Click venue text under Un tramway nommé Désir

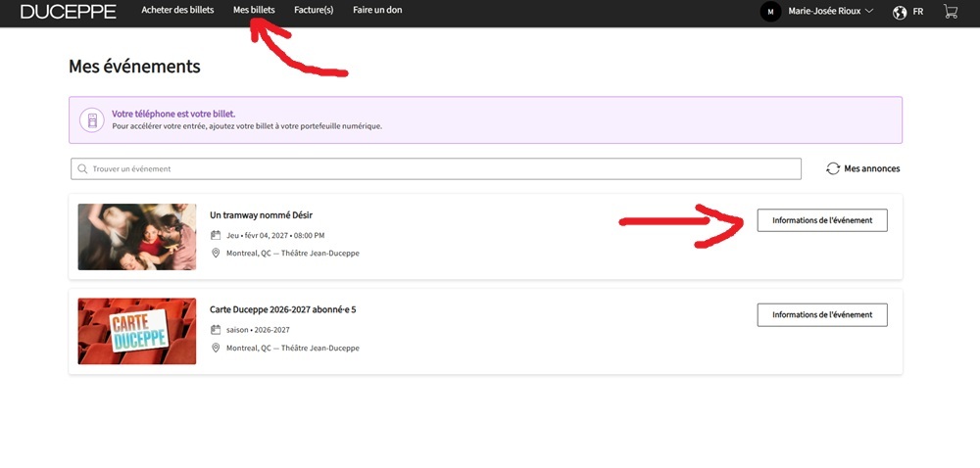(x=292, y=253)
